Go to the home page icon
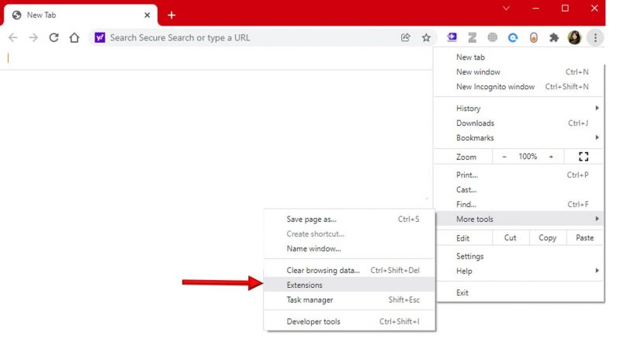The width and height of the screenshot is (644, 353). (x=74, y=38)
